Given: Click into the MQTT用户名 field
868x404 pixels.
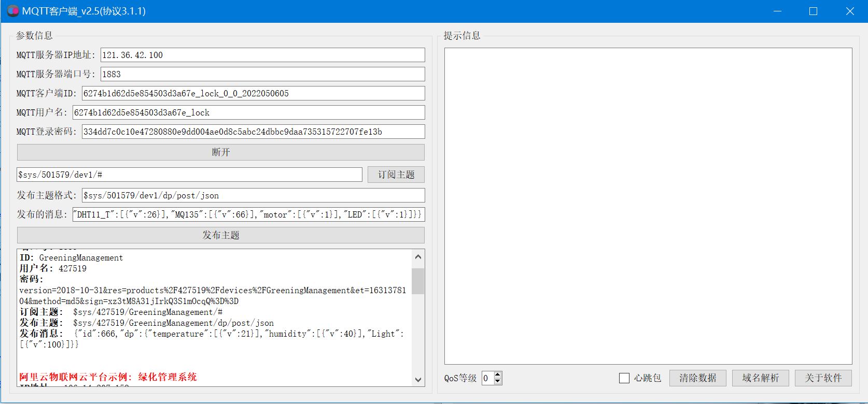Looking at the screenshot, I should click(x=249, y=112).
